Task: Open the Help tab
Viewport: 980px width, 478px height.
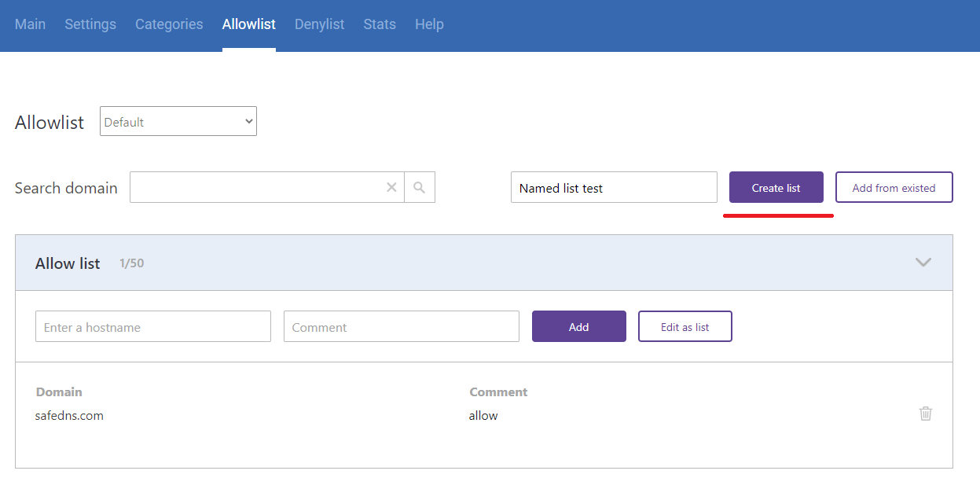Action: click(429, 24)
